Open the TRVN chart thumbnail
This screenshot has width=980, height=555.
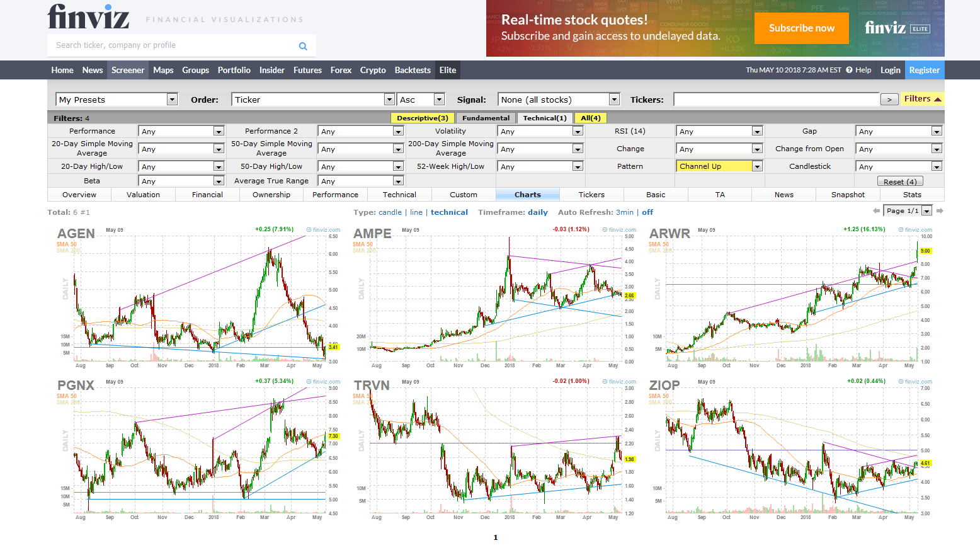494,449
